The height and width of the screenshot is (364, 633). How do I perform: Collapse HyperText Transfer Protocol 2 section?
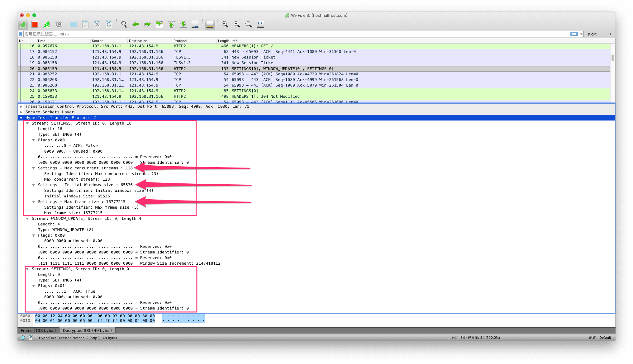coord(21,118)
